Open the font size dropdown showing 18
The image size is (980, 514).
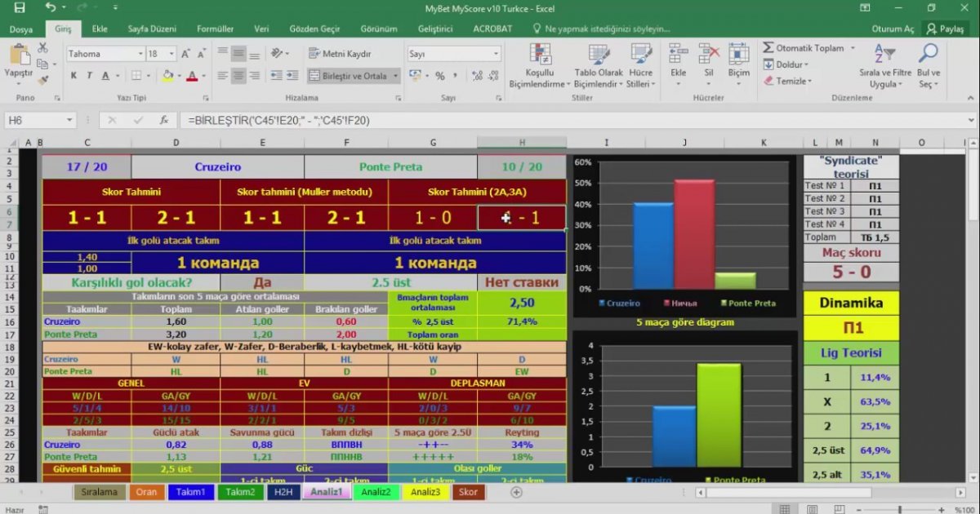tap(171, 54)
